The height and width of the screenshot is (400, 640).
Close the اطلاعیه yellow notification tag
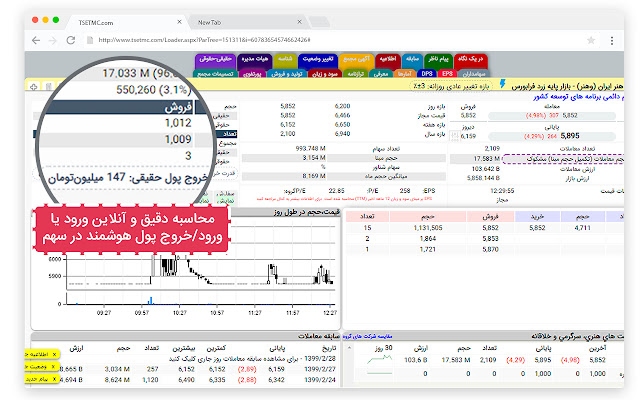pos(54,354)
